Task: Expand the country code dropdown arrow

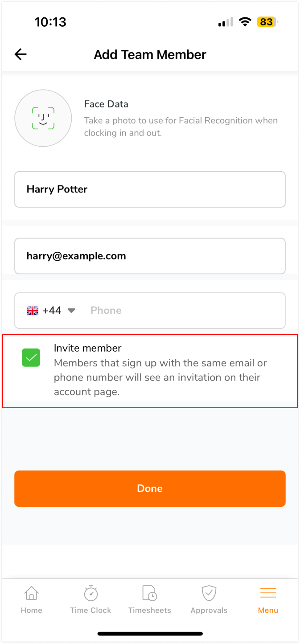Action: point(71,311)
